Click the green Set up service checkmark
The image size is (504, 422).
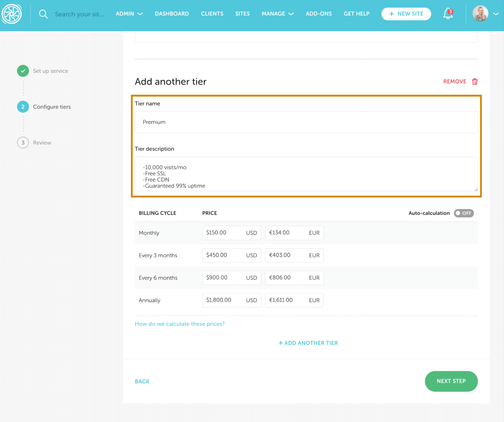[23, 71]
